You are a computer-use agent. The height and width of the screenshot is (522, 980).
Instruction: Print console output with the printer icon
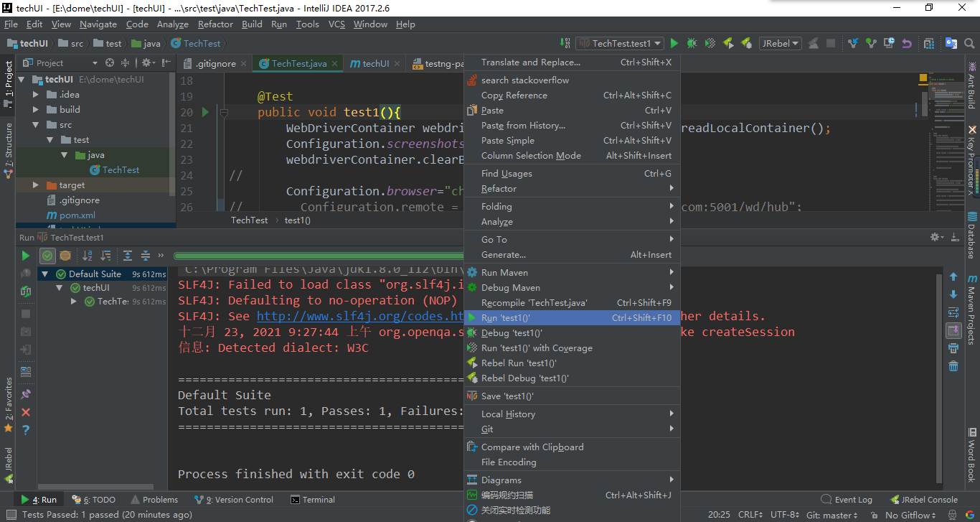pyautogui.click(x=953, y=348)
